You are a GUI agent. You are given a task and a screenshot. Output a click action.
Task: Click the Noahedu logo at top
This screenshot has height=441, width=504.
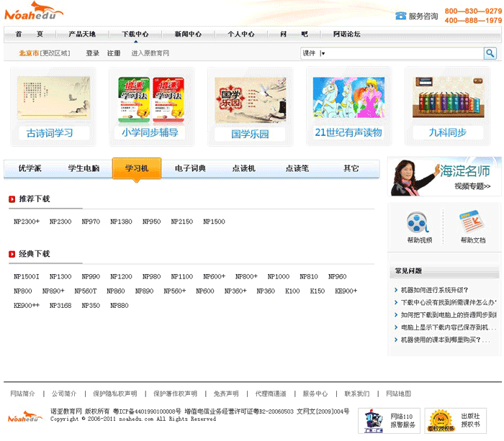(34, 13)
